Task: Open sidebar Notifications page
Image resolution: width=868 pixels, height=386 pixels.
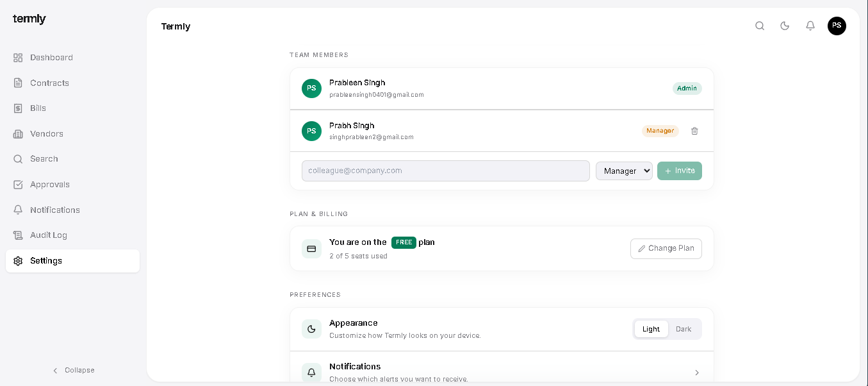Action: (x=72, y=210)
